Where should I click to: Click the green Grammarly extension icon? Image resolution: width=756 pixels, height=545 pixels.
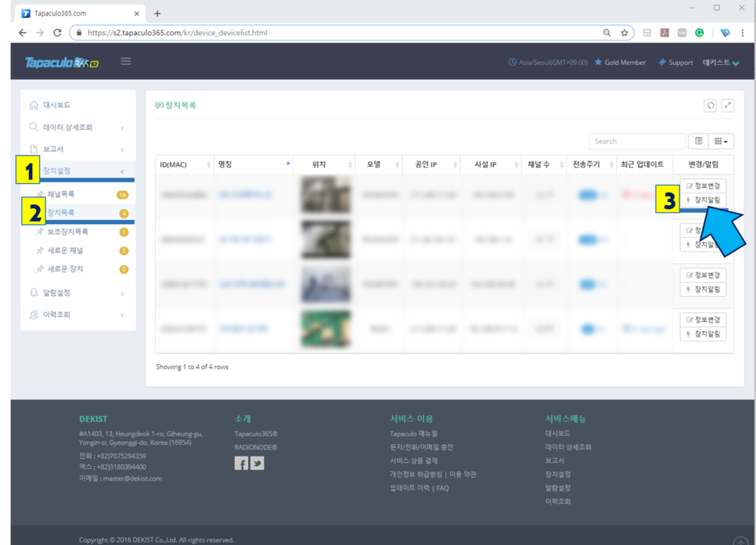click(x=699, y=33)
